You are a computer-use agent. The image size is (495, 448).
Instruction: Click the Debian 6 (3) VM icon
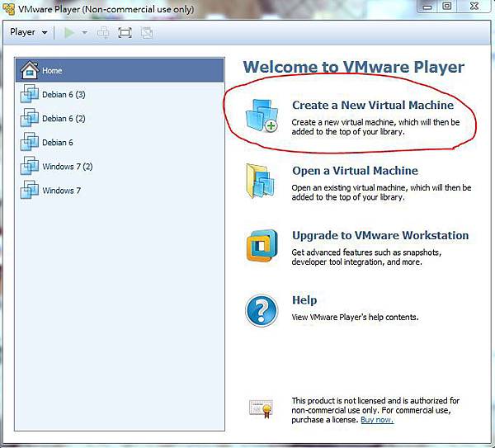tap(30, 94)
